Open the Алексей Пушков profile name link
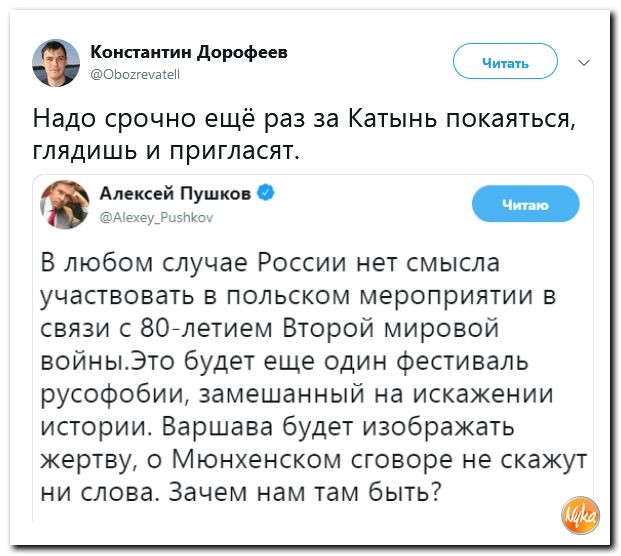This screenshot has height=556, width=621. pyautogui.click(x=178, y=191)
